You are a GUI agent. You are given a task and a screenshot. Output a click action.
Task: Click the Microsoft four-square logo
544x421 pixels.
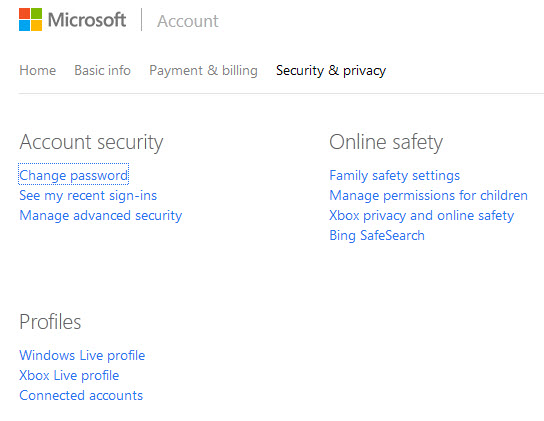pyautogui.click(x=31, y=20)
